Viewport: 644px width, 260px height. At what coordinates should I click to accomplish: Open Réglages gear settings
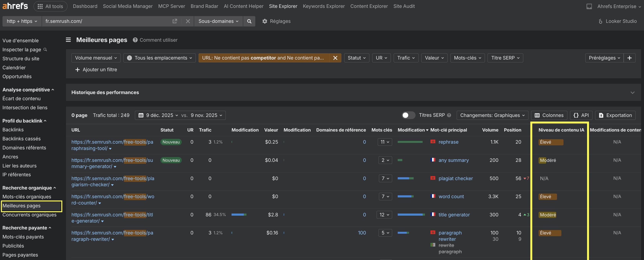[276, 21]
